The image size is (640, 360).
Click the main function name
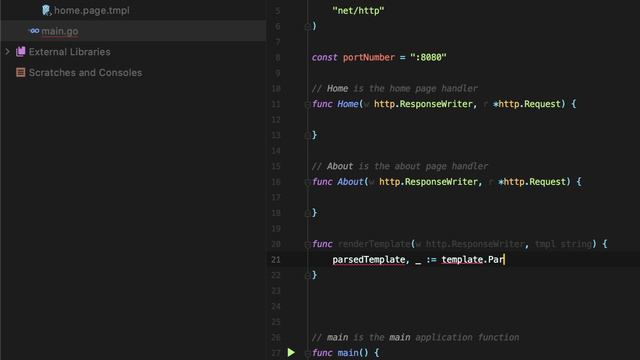348,353
